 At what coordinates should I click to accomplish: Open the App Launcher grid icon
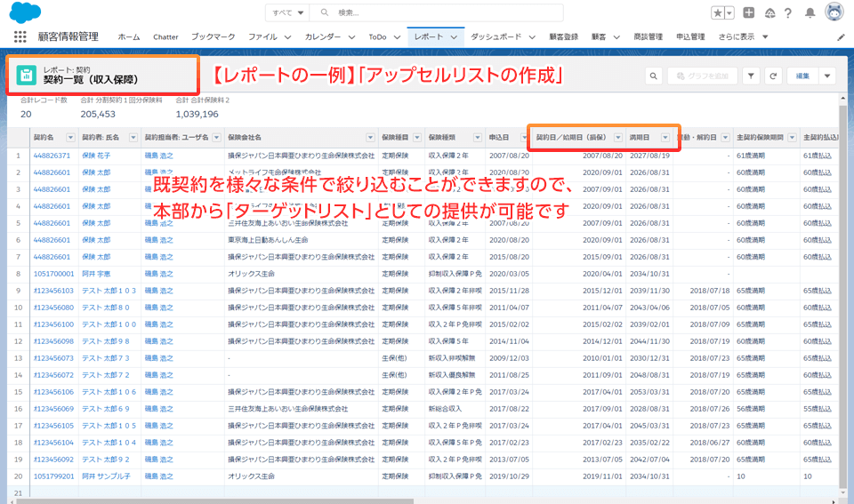pyautogui.click(x=20, y=36)
